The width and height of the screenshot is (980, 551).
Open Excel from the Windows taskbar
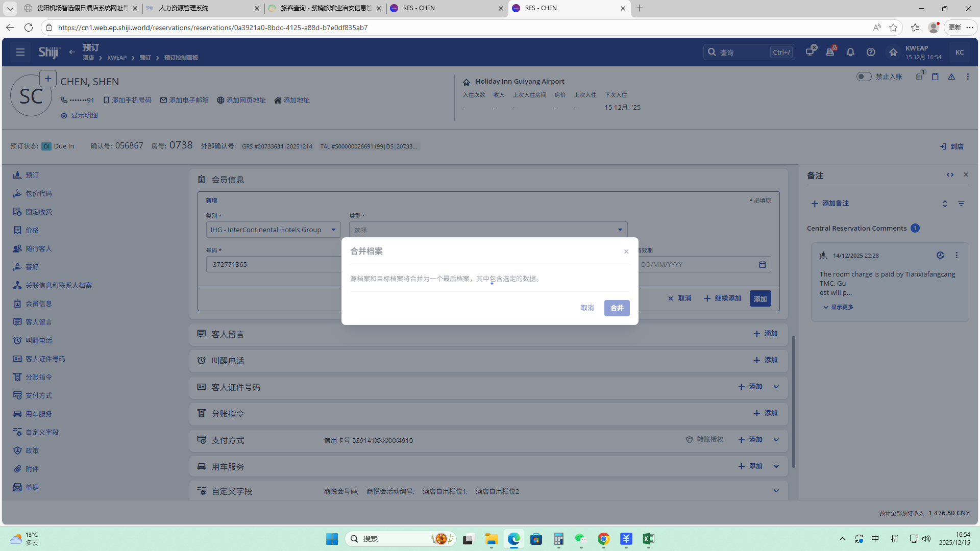pyautogui.click(x=648, y=539)
